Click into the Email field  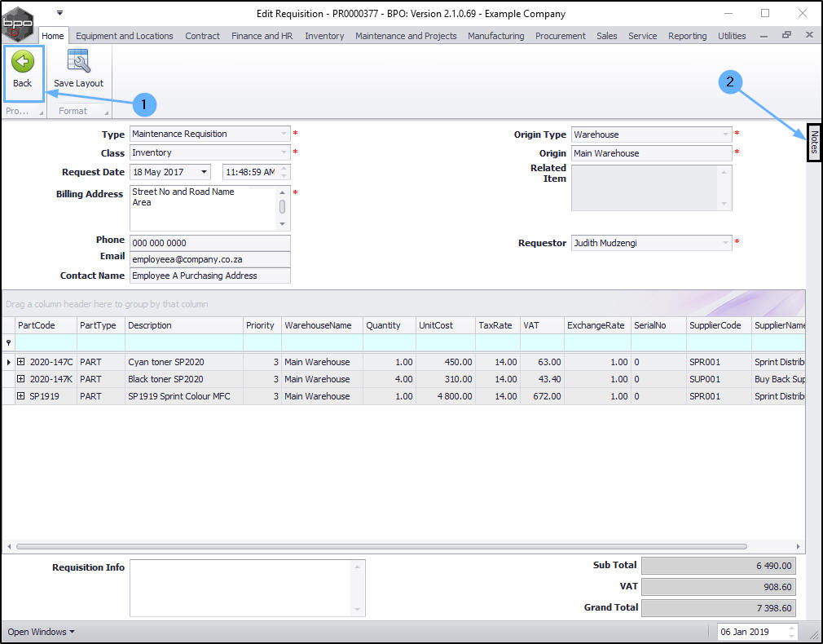coord(210,259)
